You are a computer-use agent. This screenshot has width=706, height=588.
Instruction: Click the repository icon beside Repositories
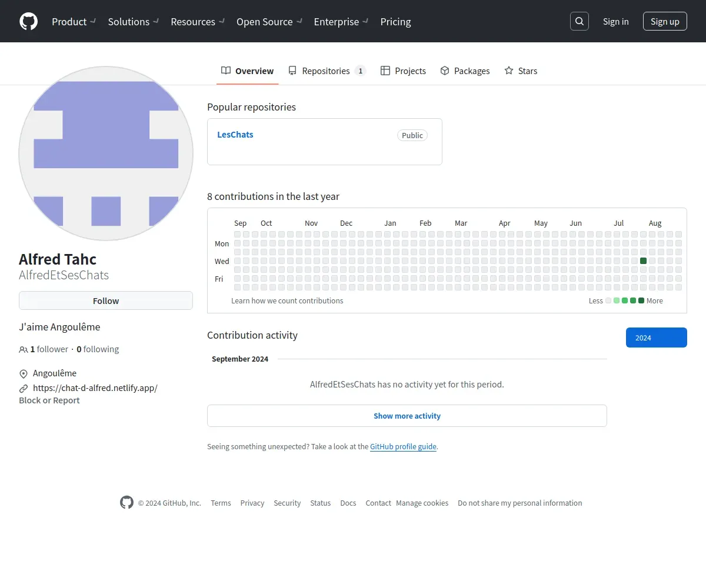pos(292,71)
